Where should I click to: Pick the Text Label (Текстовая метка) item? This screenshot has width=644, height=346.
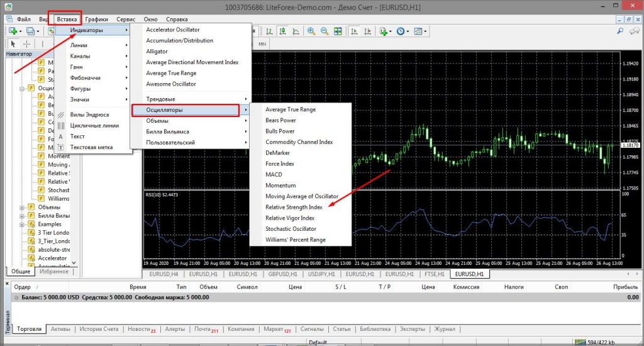tap(92, 147)
